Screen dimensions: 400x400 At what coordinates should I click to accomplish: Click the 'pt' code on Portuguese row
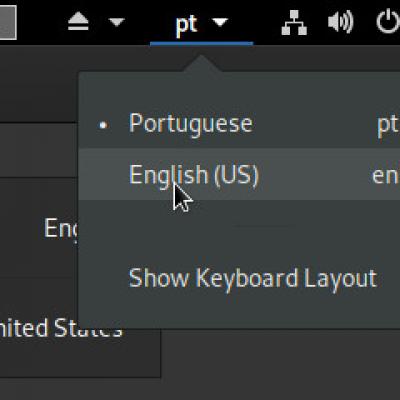click(x=388, y=126)
